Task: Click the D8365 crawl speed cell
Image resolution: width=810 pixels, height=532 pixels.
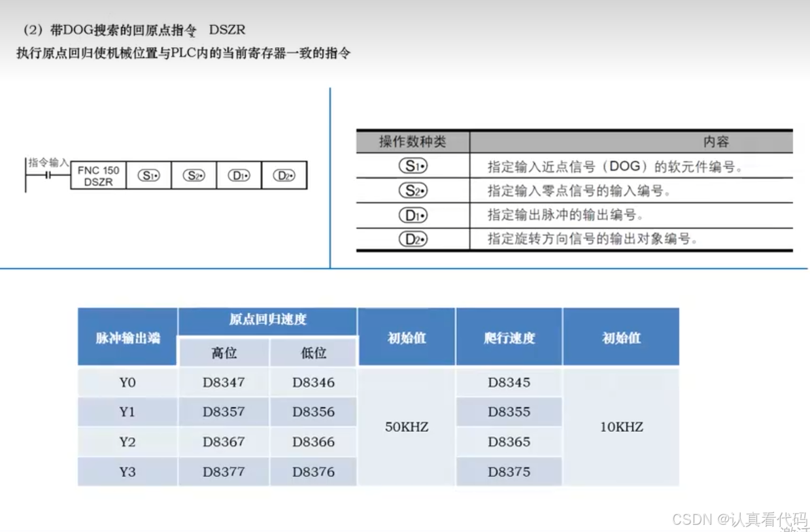Action: (x=509, y=442)
